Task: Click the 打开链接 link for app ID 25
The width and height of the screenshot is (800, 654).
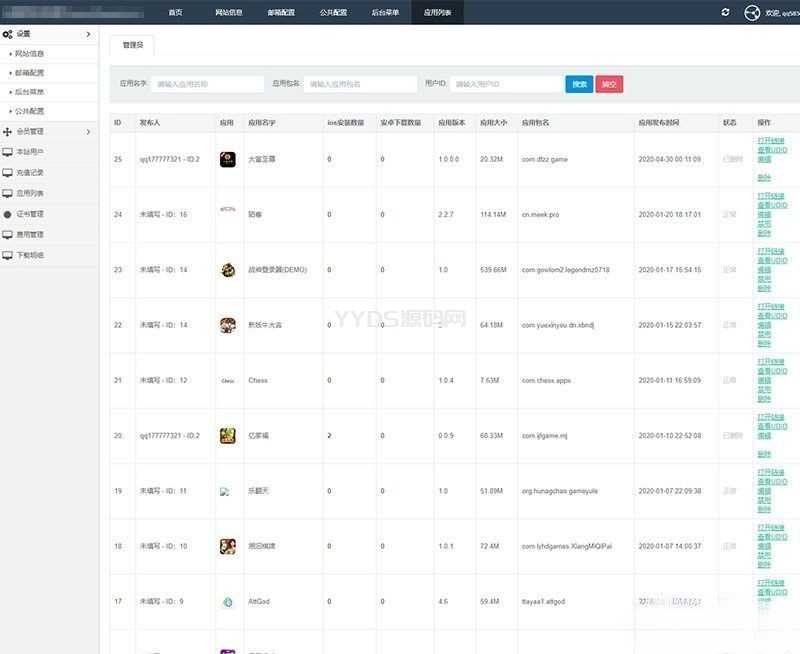Action: [770, 141]
